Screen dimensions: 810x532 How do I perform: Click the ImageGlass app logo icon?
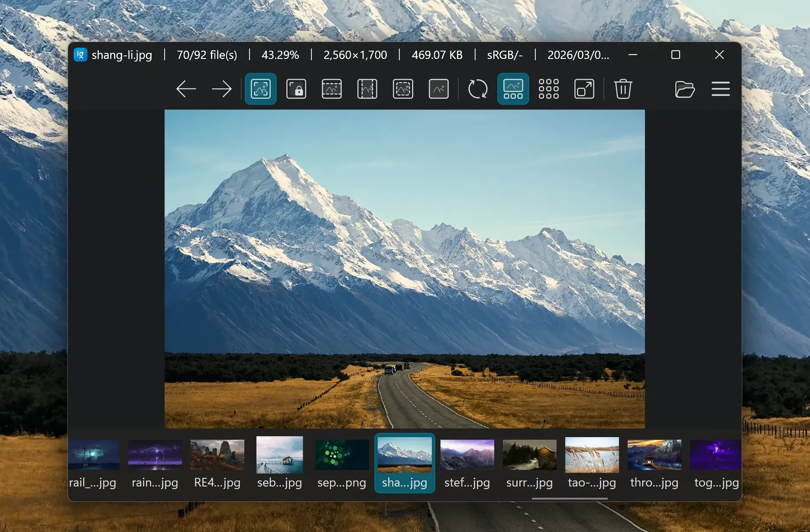pyautogui.click(x=81, y=55)
